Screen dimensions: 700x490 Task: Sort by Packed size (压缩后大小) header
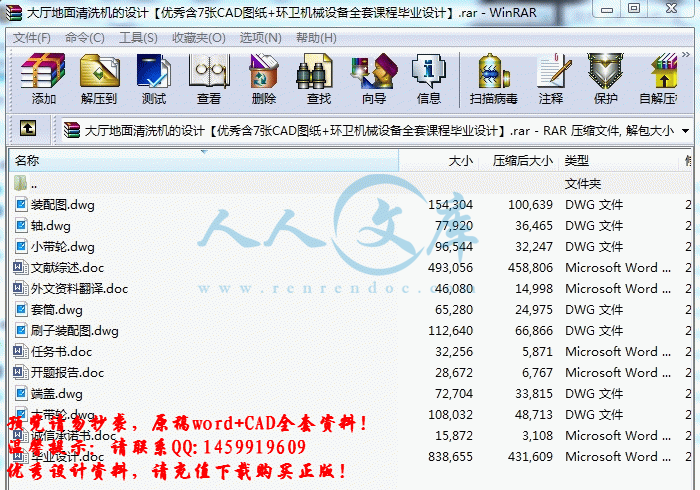[x=519, y=160]
